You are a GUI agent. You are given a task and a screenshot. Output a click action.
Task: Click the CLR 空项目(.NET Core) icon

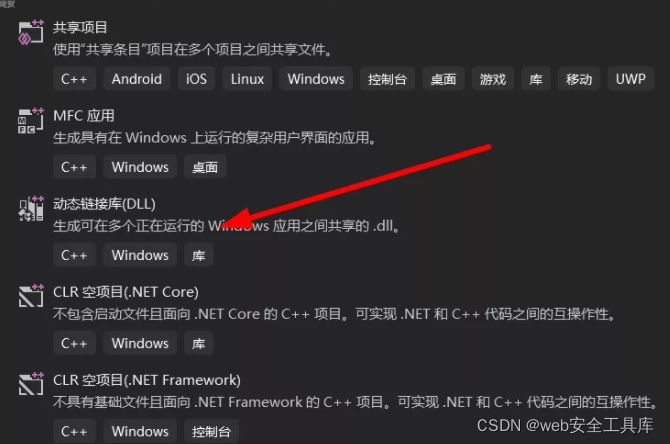click(x=31, y=296)
